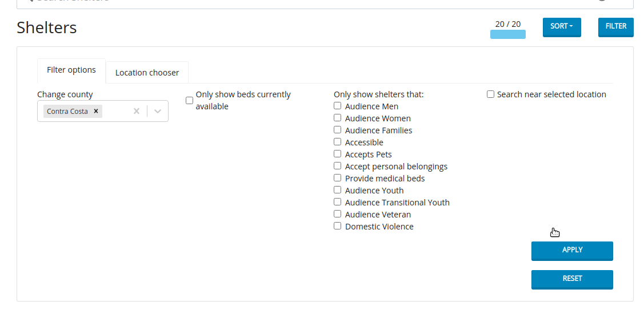
Task: Tick the Domestic Violence checkbox
Action: 337,226
